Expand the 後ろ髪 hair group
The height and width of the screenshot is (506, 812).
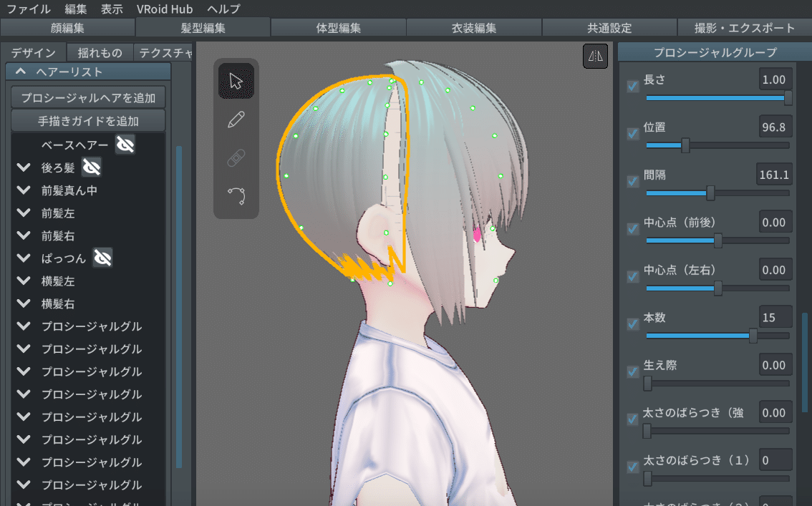coord(24,167)
